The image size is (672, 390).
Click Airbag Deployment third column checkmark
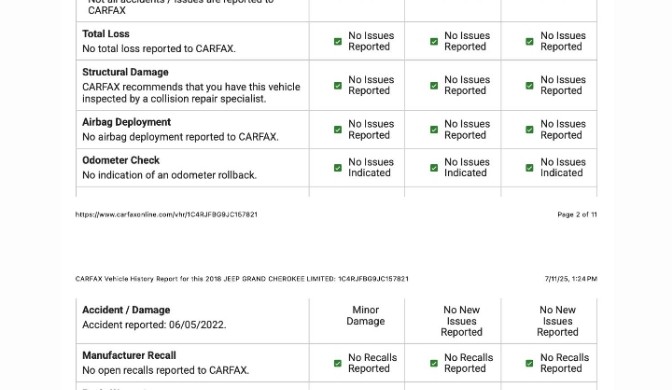click(530, 129)
